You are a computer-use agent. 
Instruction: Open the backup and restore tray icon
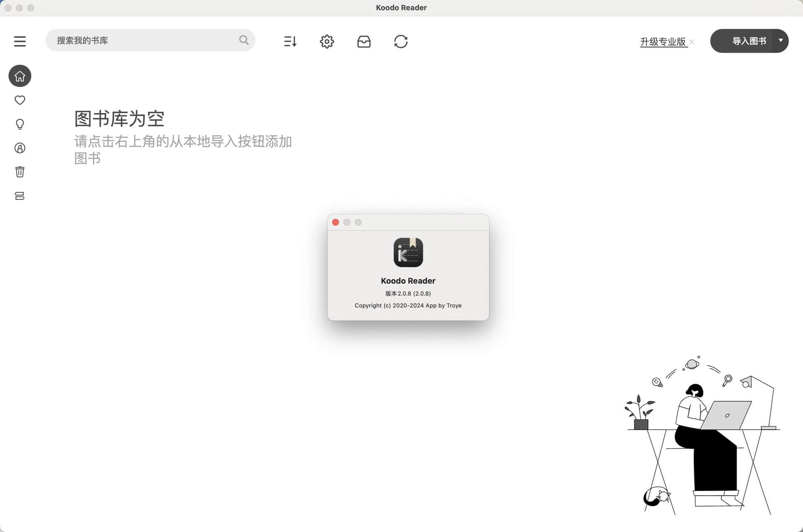click(364, 41)
